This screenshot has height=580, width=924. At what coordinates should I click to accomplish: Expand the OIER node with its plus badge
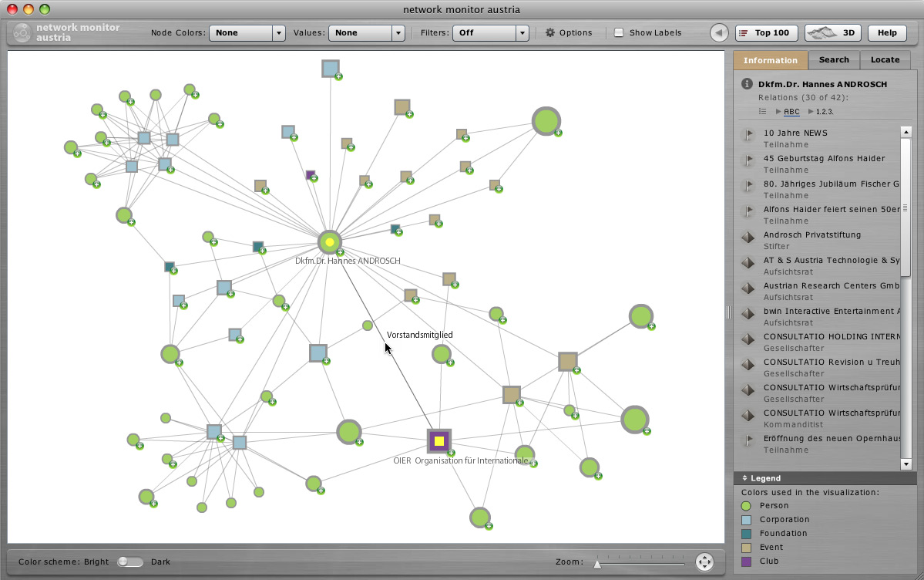click(x=451, y=454)
